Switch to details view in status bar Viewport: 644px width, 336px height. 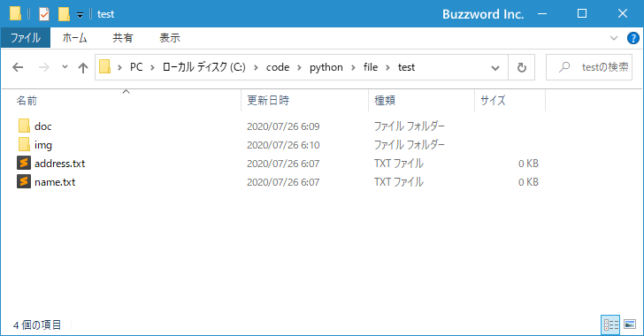click(x=610, y=325)
